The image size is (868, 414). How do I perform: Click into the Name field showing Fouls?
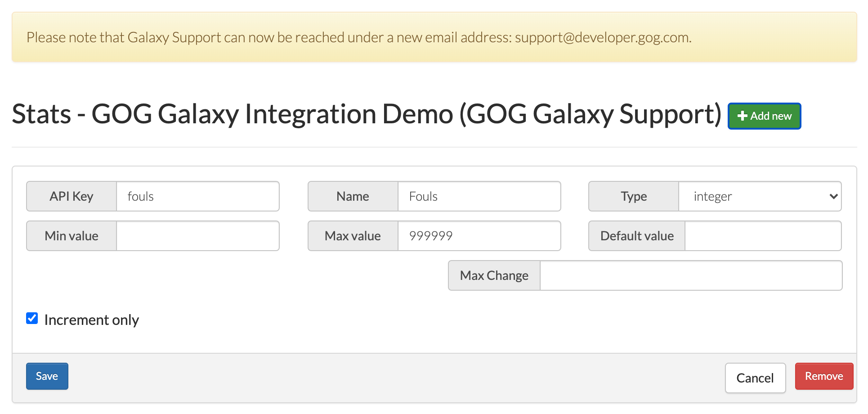click(479, 196)
